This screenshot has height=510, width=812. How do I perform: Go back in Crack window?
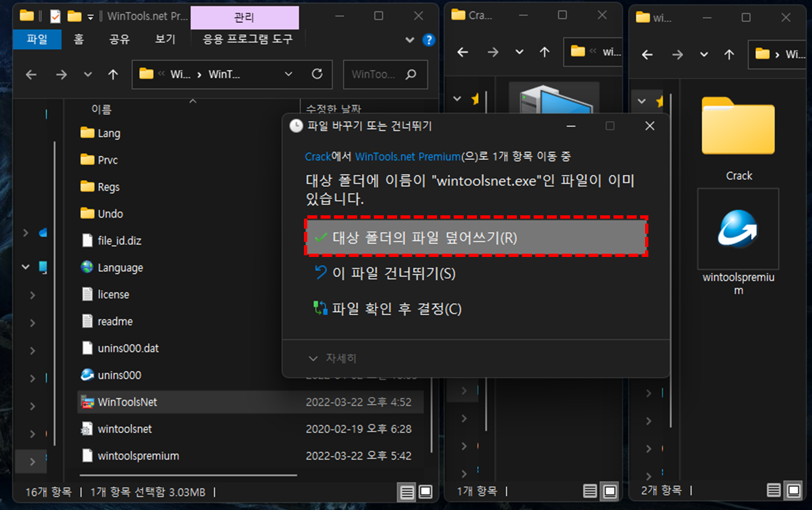coord(463,52)
